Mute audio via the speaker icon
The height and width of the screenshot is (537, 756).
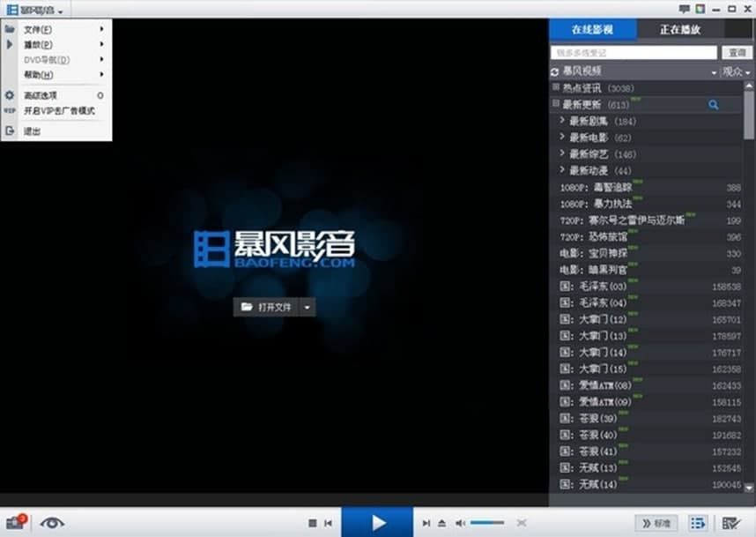coord(461,521)
